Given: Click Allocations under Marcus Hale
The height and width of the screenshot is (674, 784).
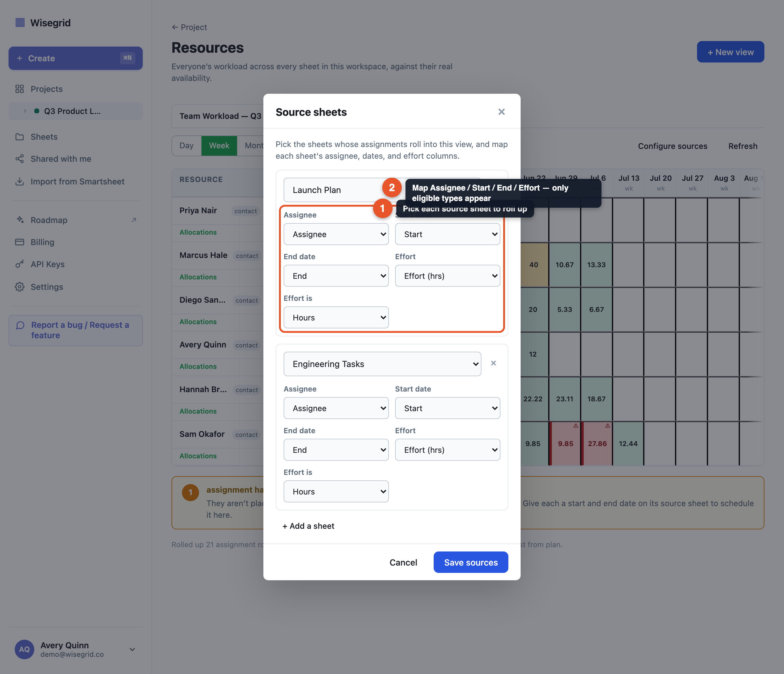Looking at the screenshot, I should click(198, 277).
